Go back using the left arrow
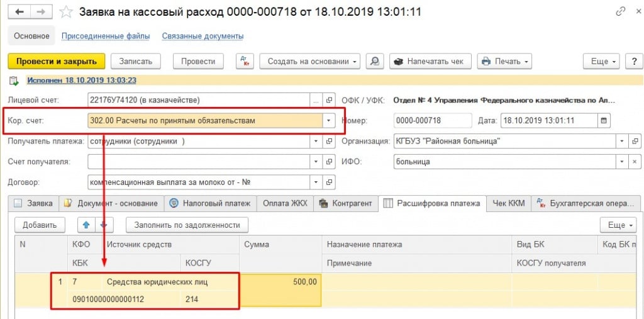 (18, 12)
